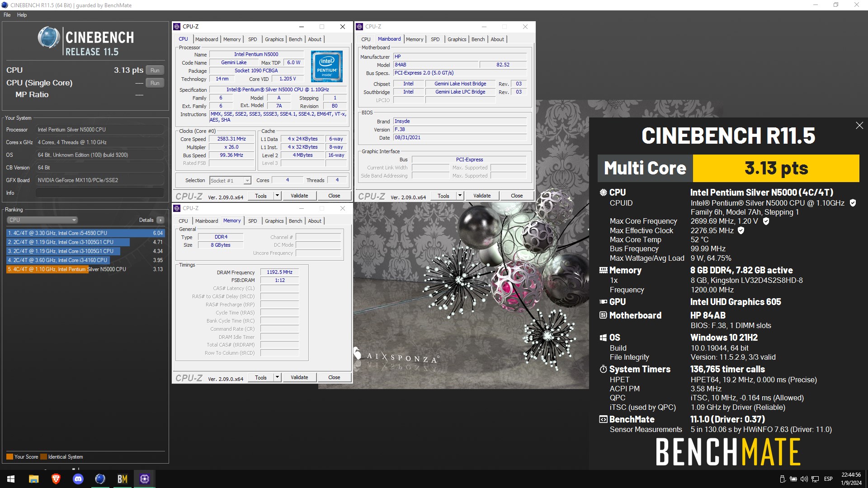
Task: Click the GFX Board NVIDIA GeForce MX110 field
Action: (100, 180)
